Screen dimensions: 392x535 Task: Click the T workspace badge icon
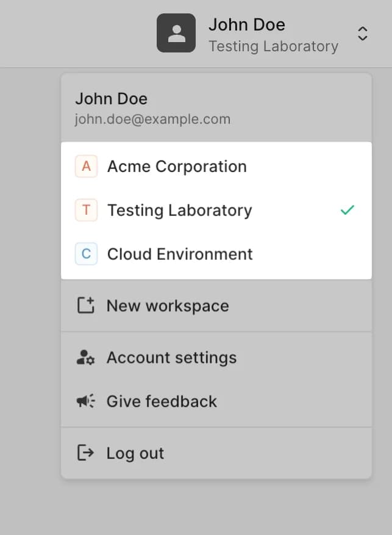click(86, 210)
